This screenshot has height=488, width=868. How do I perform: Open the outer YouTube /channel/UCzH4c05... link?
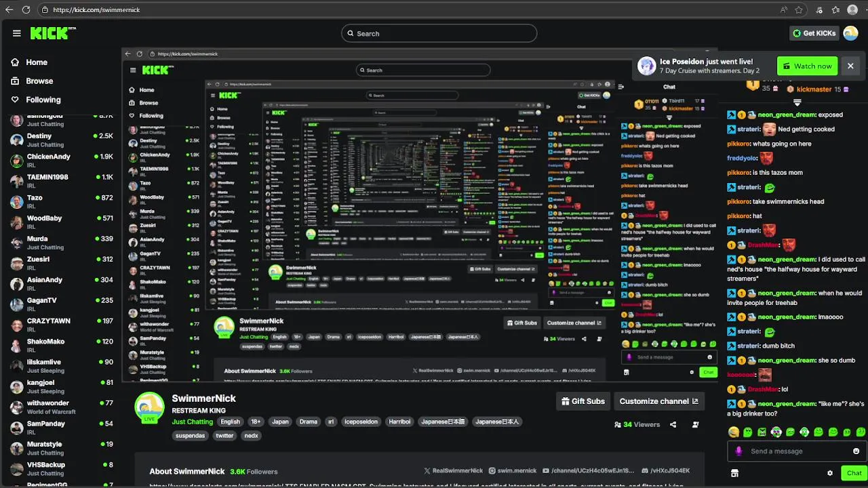589,471
